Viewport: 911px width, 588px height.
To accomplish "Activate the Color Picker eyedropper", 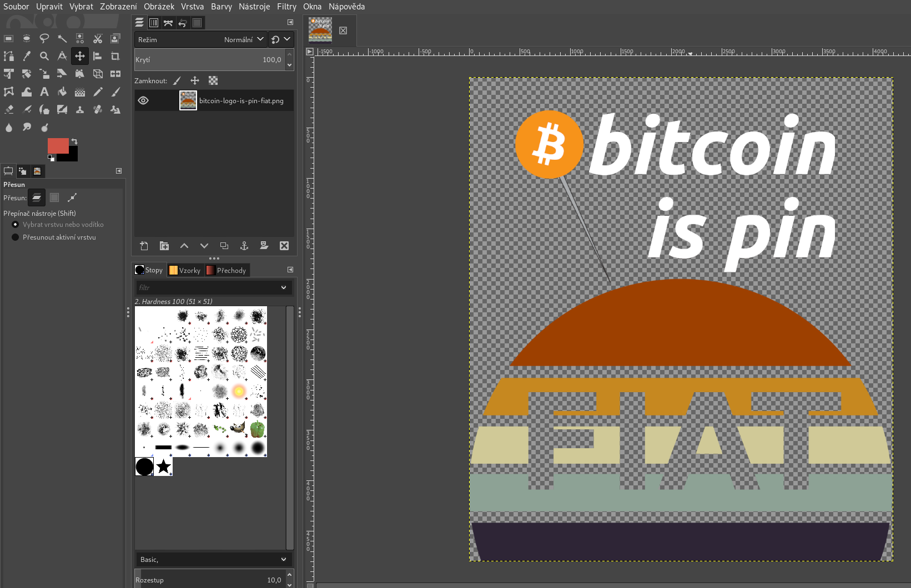I will [27, 56].
